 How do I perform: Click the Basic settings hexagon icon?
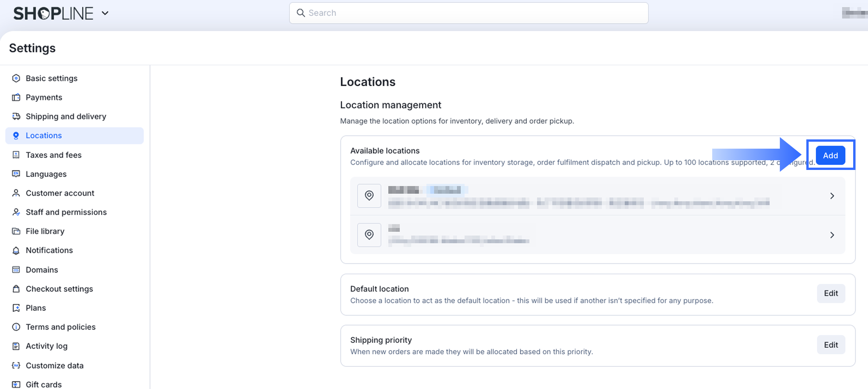pos(16,78)
